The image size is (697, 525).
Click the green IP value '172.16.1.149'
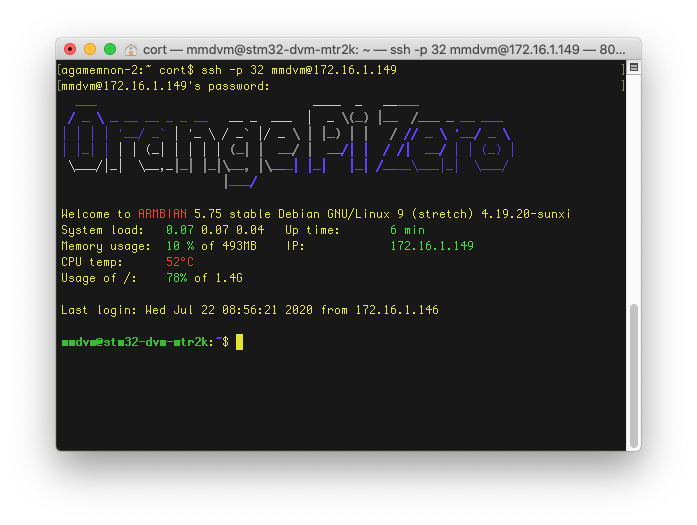432,246
